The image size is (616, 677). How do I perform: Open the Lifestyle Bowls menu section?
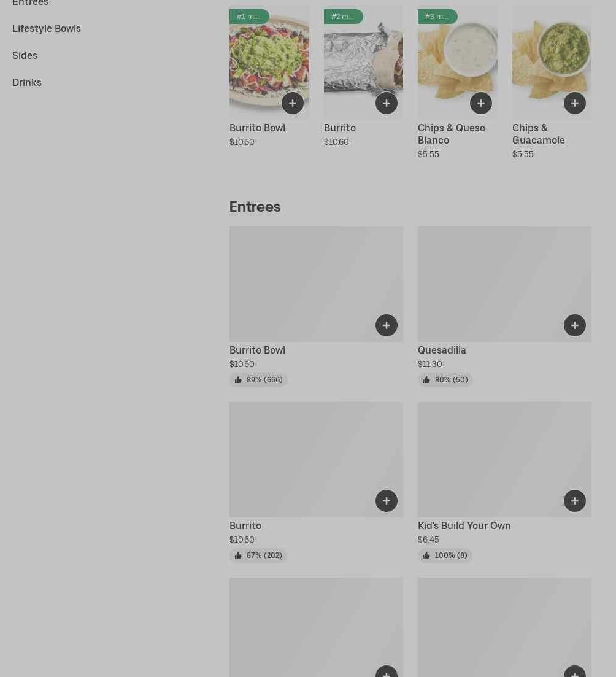point(47,28)
